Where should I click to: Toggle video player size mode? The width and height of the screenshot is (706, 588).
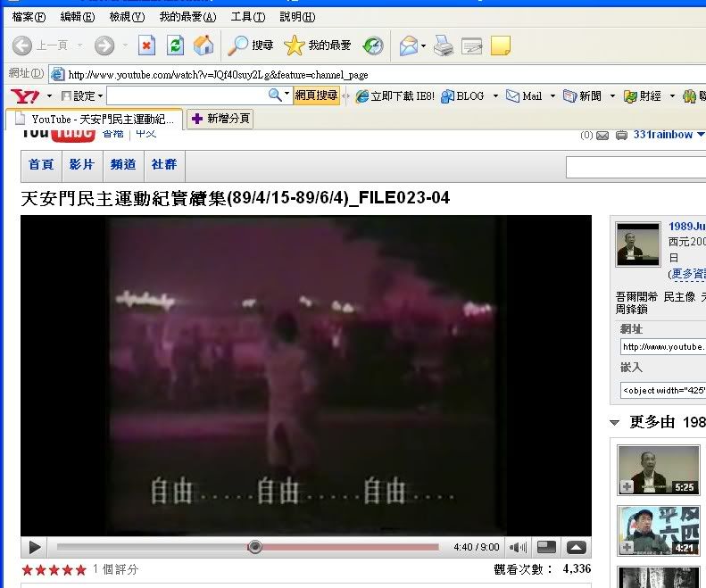point(546,548)
